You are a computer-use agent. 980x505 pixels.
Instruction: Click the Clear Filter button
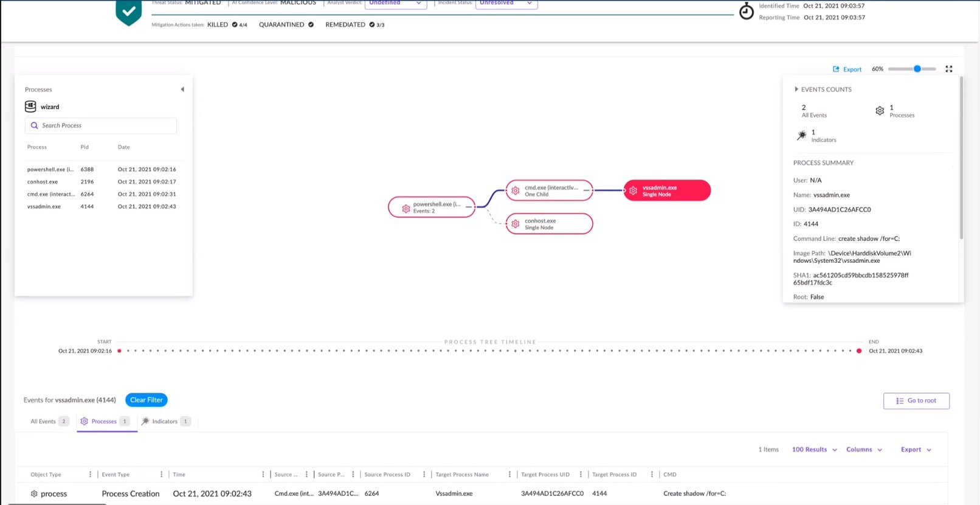[x=146, y=400]
